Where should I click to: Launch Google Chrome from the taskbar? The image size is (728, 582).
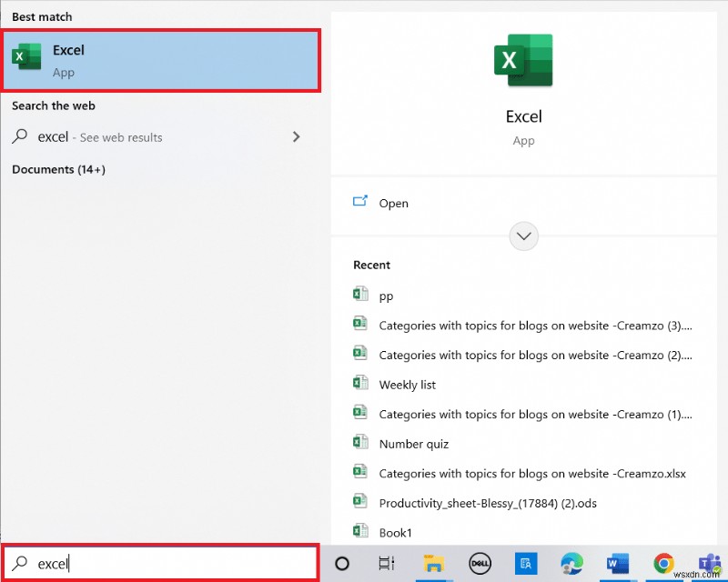coord(663,564)
